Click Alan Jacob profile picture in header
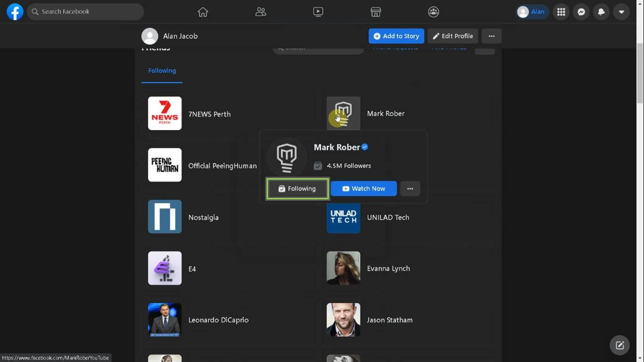This screenshot has height=362, width=644. (150, 36)
